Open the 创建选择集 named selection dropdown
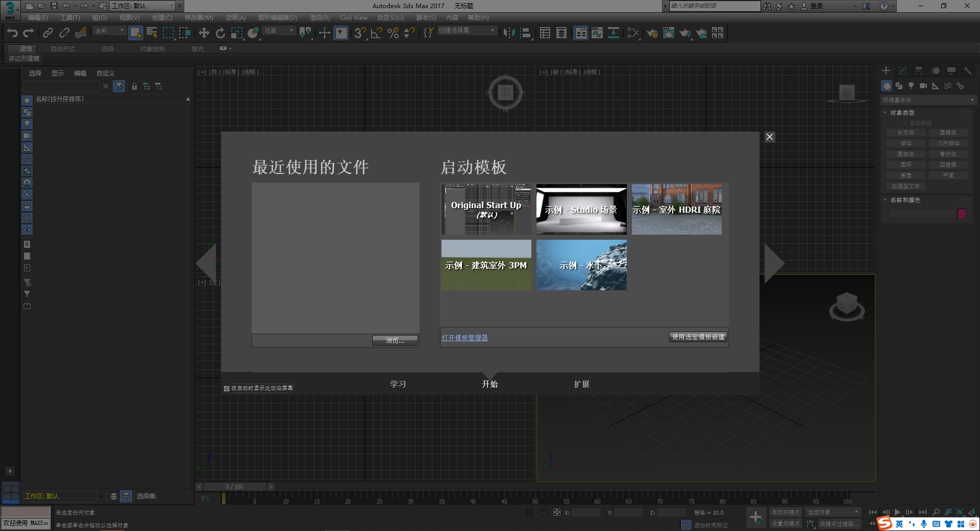The image size is (980, 531). (x=467, y=31)
